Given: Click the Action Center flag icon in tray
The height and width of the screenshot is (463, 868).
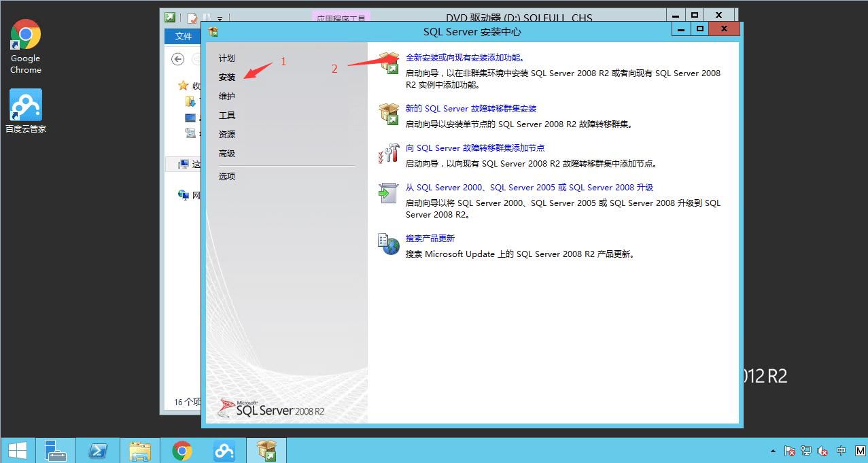Looking at the screenshot, I should tap(788, 451).
